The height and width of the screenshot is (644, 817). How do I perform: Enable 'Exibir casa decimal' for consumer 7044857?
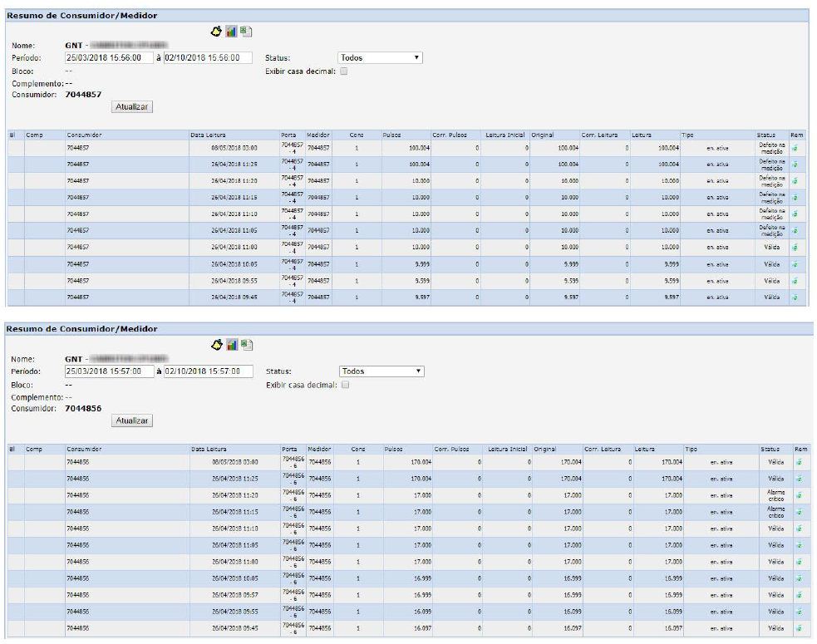pyautogui.click(x=344, y=71)
